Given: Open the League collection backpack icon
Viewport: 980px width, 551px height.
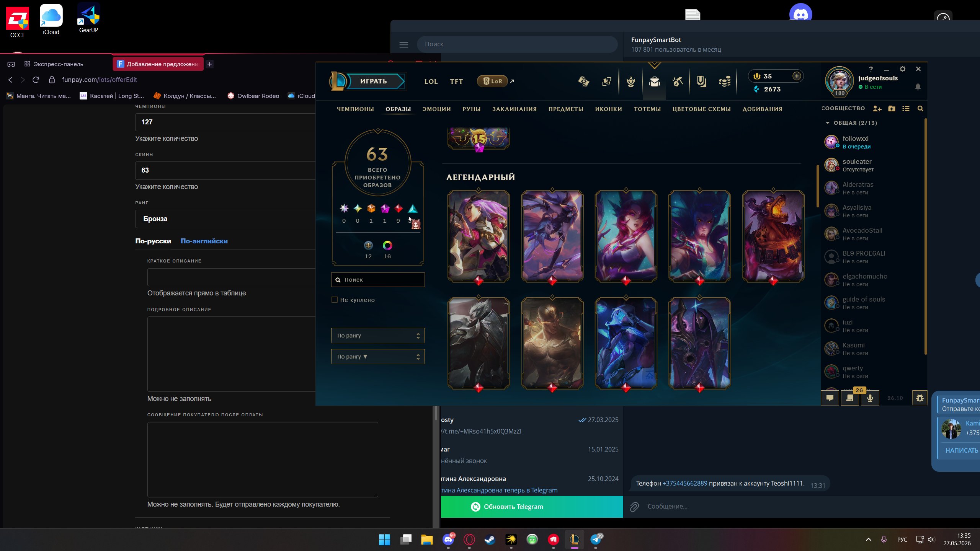Looking at the screenshot, I should 654,82.
